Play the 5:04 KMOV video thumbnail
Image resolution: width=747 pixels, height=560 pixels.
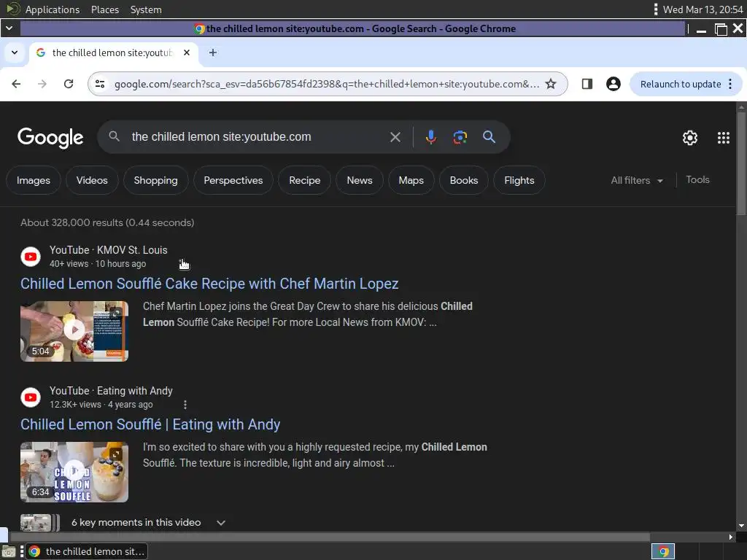[74, 331]
